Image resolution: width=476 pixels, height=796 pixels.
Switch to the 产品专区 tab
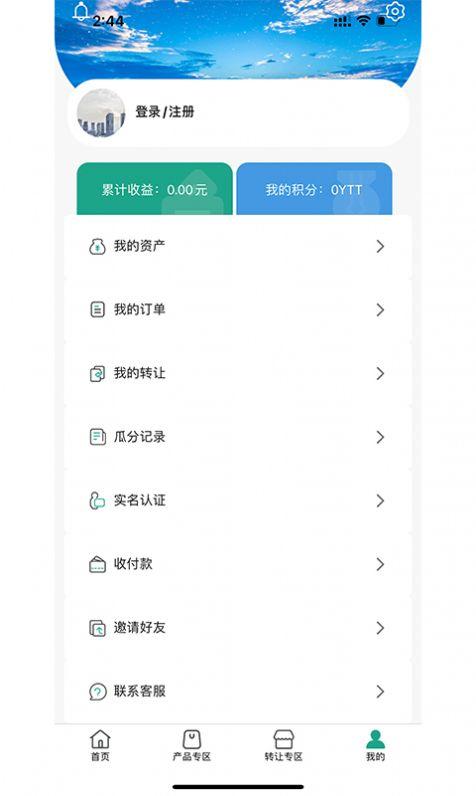(x=191, y=745)
